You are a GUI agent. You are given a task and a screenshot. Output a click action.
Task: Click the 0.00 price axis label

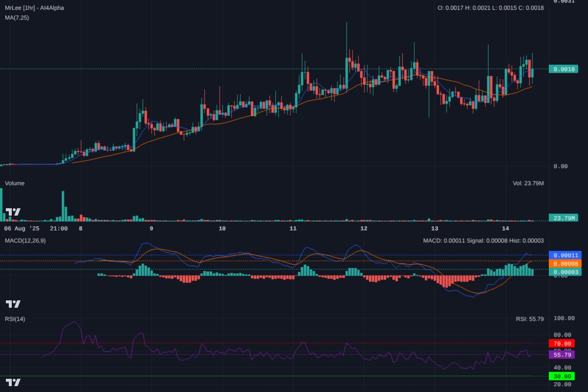pyautogui.click(x=561, y=167)
